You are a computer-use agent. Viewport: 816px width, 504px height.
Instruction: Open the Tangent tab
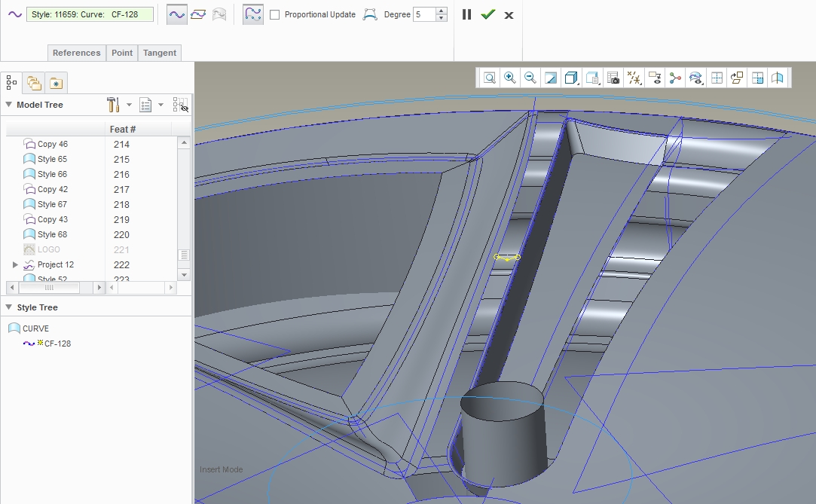tap(160, 53)
